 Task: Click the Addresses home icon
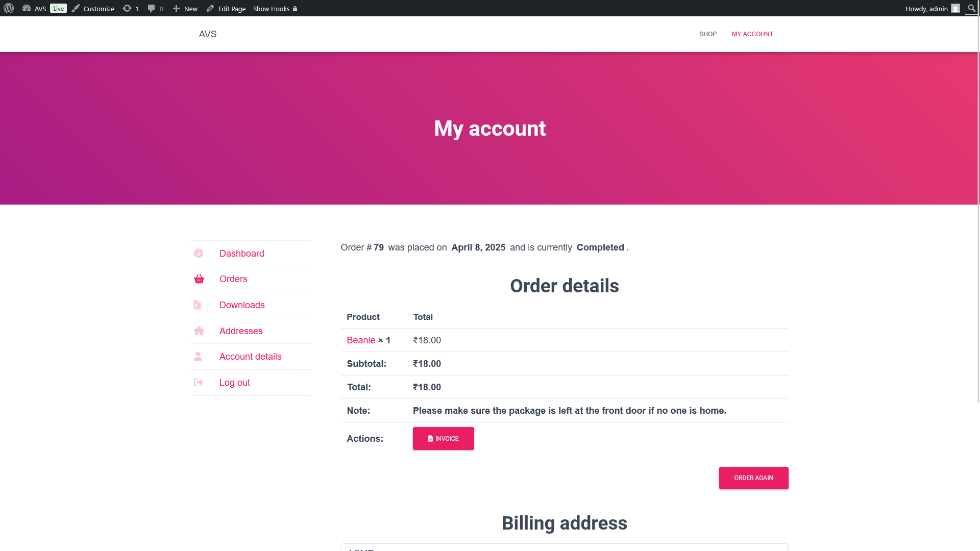click(199, 331)
